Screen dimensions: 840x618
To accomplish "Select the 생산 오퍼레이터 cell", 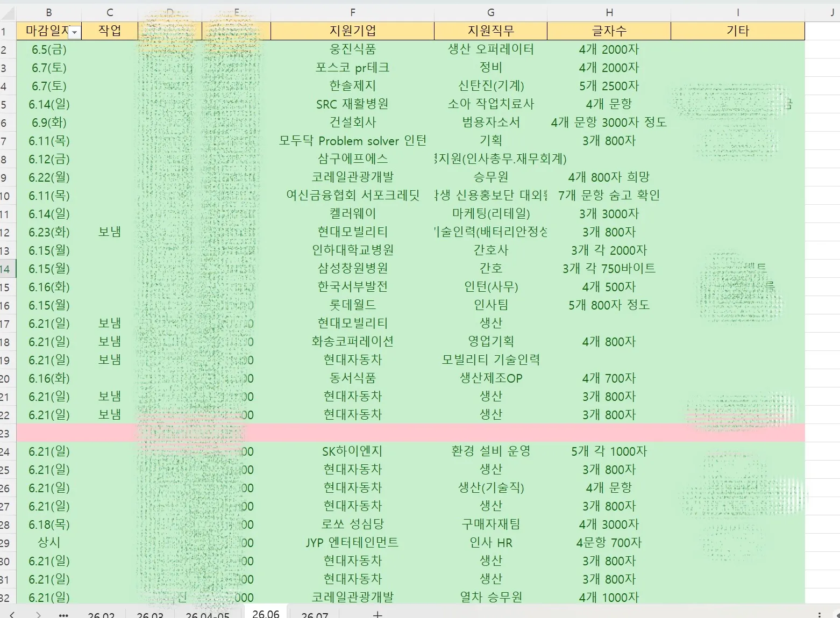I will coord(490,49).
